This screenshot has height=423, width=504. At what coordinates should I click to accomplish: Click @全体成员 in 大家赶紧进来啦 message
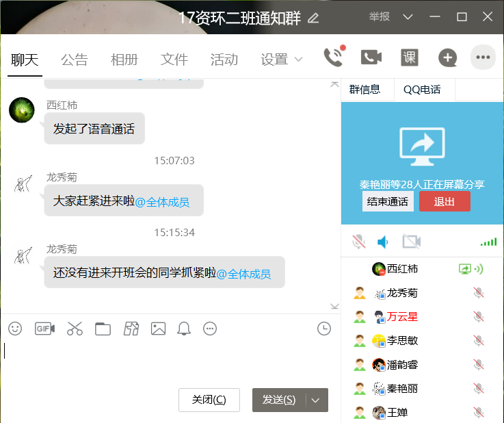[162, 203]
